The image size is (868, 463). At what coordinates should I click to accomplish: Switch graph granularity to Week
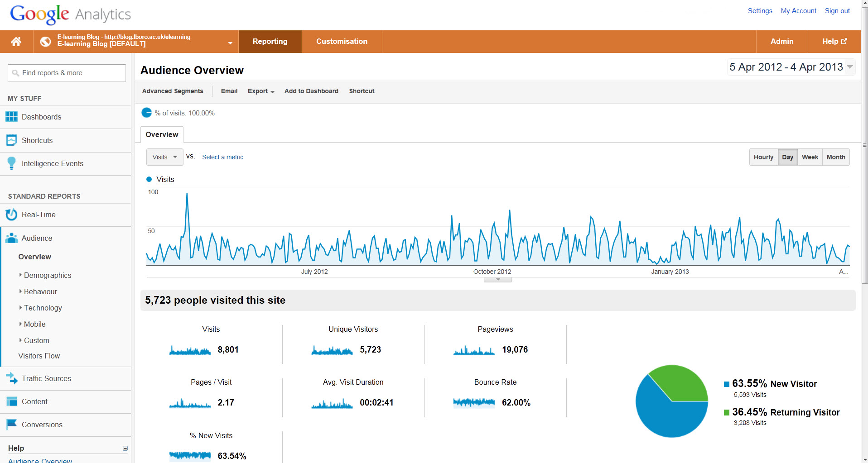(x=810, y=157)
